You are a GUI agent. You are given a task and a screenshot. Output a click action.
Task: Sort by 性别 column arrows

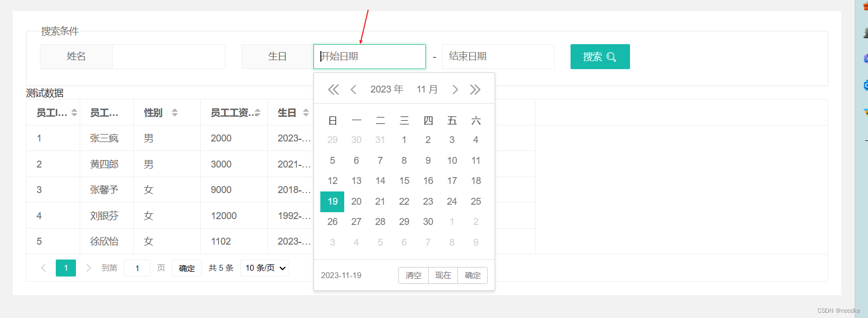tap(175, 113)
